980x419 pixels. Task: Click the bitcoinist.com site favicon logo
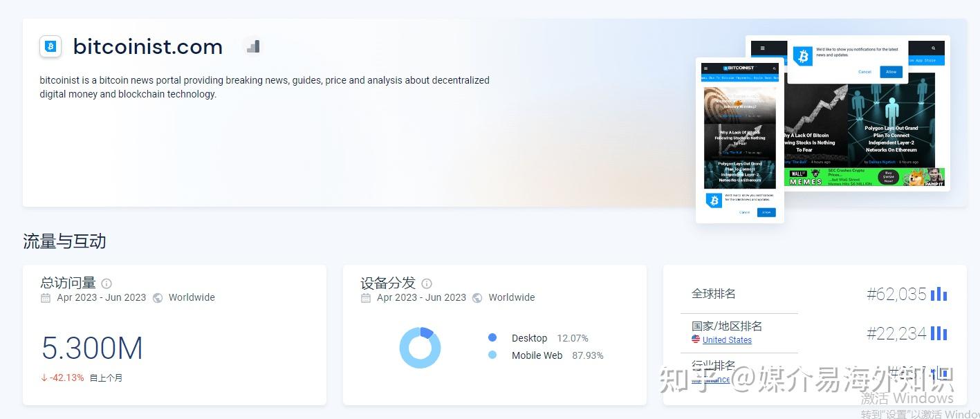click(x=49, y=46)
